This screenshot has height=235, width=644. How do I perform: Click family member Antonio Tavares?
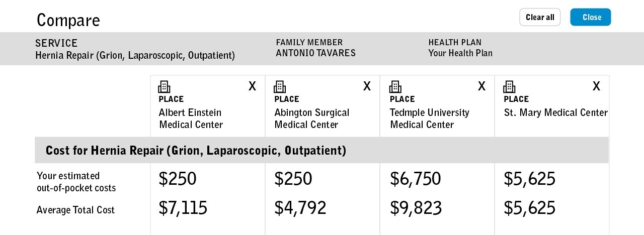point(315,53)
